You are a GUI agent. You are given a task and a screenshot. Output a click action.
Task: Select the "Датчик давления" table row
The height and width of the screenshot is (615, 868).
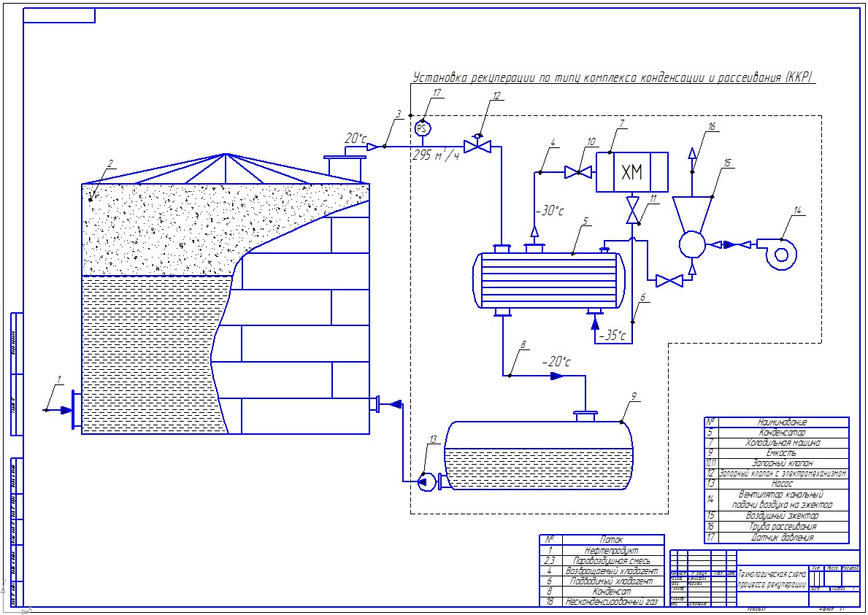pyautogui.click(x=777, y=538)
